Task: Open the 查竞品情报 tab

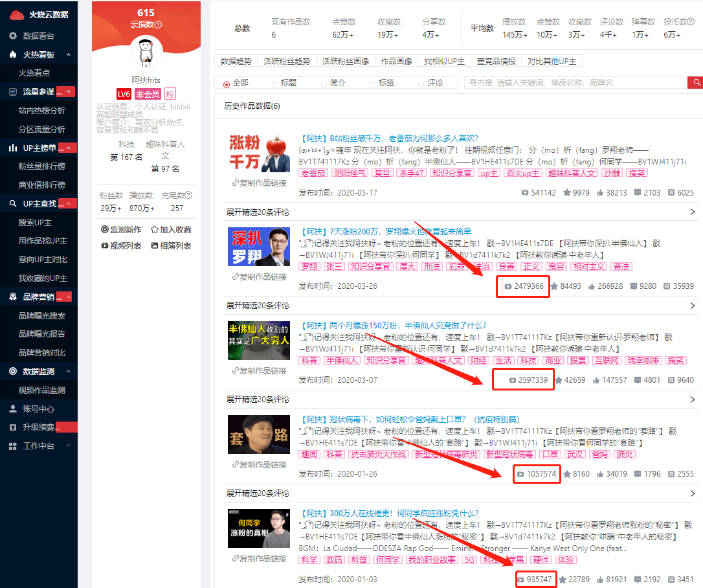Action: pyautogui.click(x=496, y=62)
